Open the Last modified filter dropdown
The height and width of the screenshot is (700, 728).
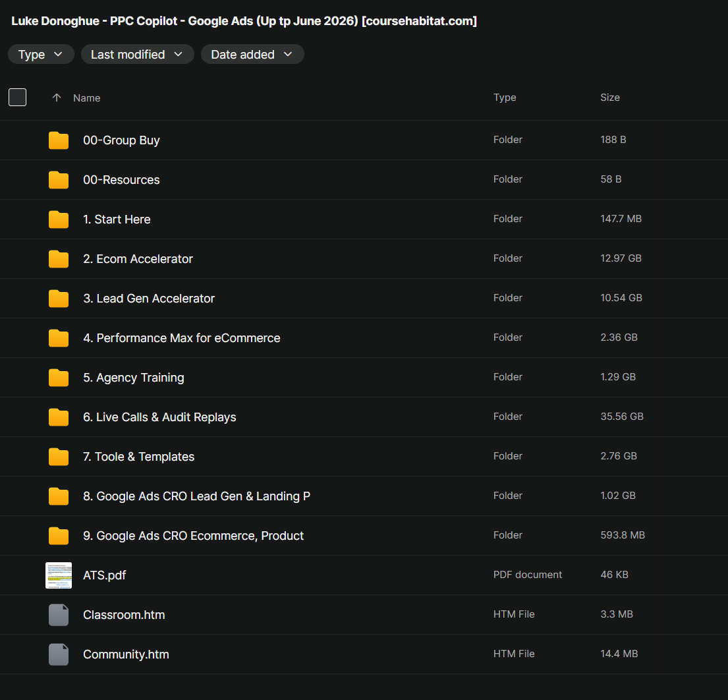(x=138, y=54)
